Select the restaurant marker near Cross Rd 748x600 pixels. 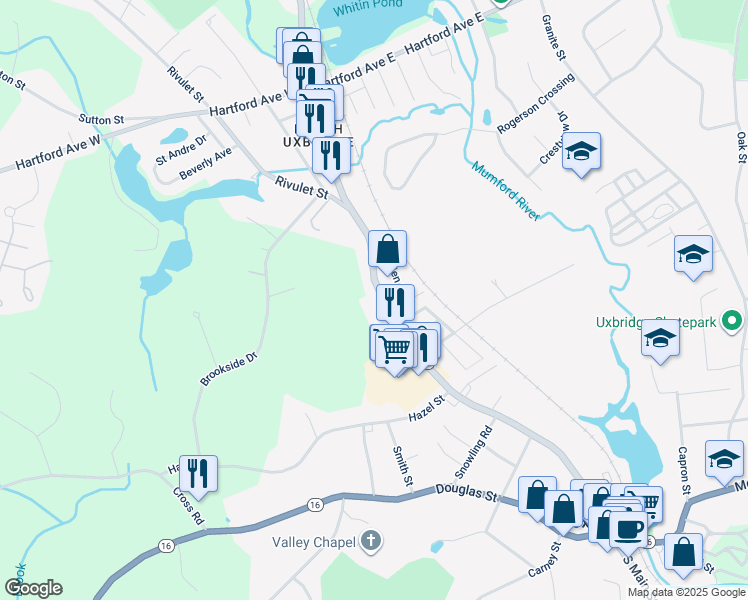[x=198, y=476]
